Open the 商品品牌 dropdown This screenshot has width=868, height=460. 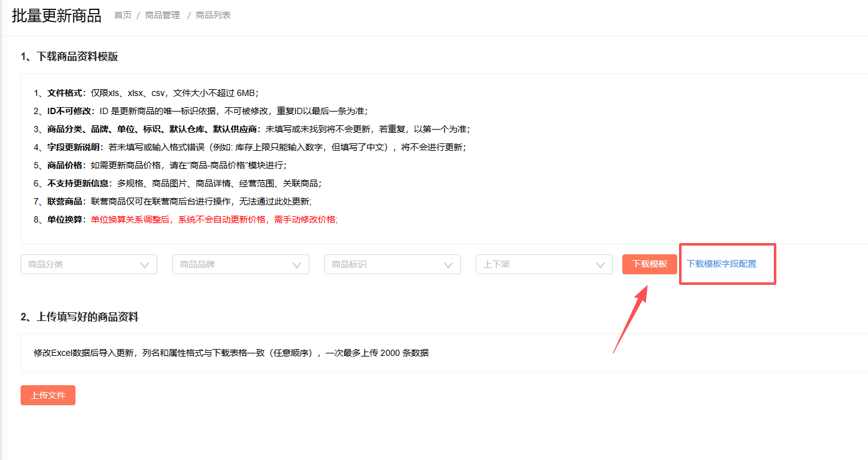241,264
